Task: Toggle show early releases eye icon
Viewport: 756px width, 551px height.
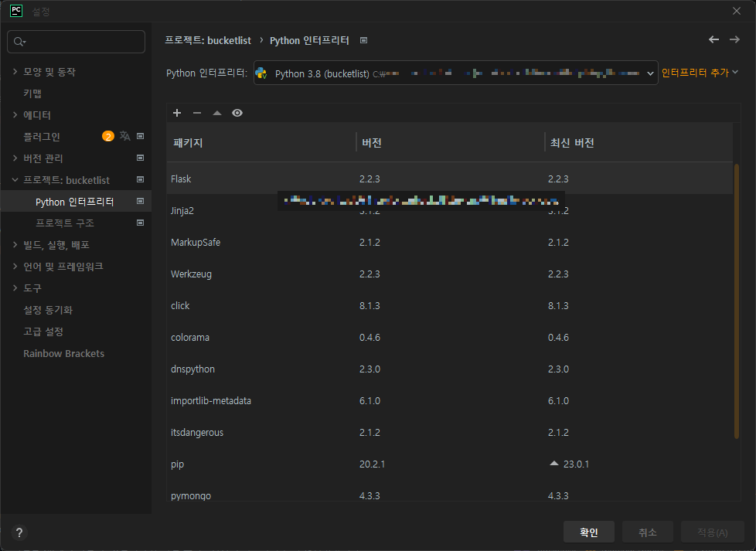Action: pos(237,113)
